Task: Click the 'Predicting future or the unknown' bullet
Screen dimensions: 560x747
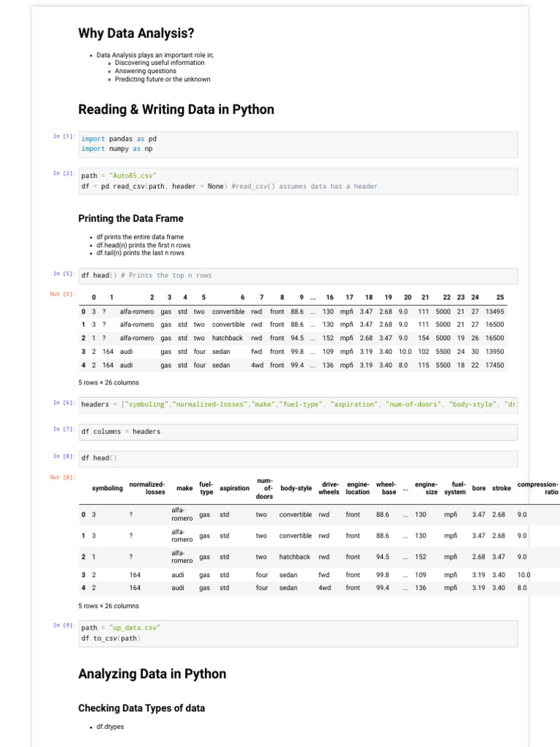Action: click(163, 80)
